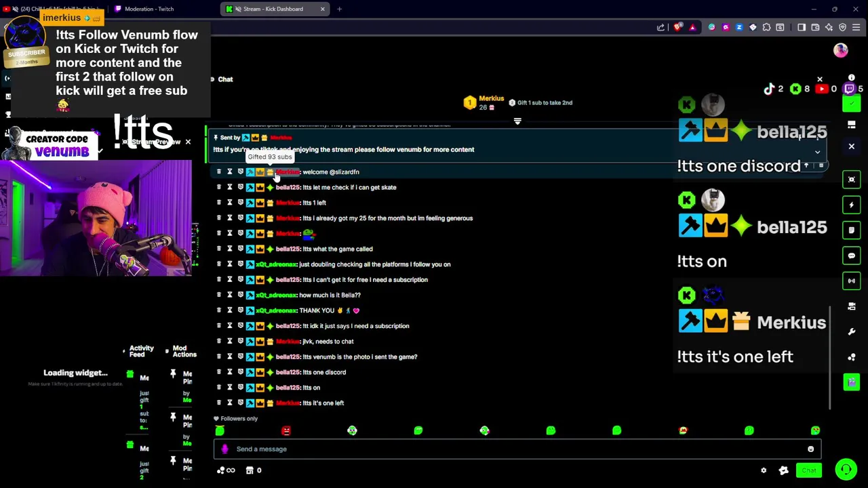This screenshot has width=868, height=488.
Task: Delete the 'welcome @slizardfn' message
Action: tap(218, 171)
